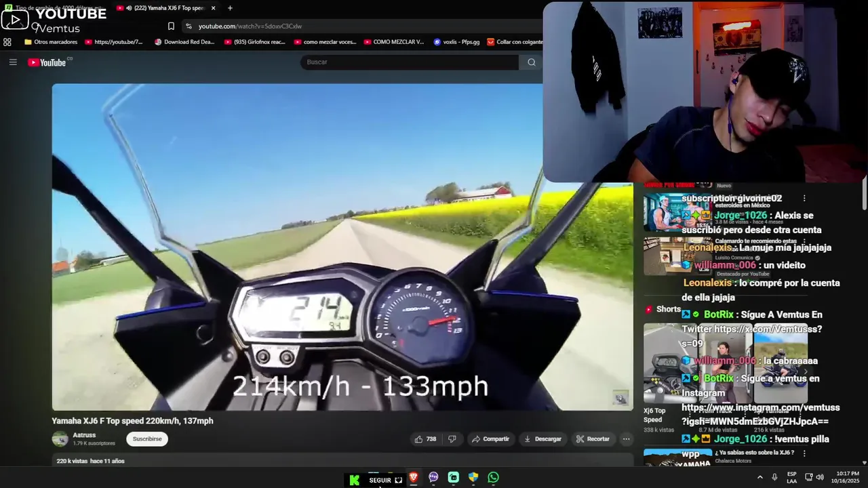Click the microphone icon in system tray

click(774, 477)
